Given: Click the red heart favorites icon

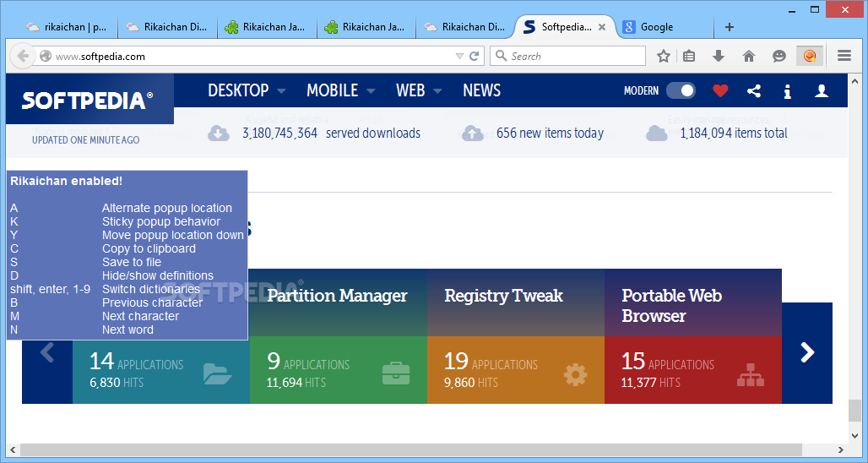Looking at the screenshot, I should (x=720, y=90).
